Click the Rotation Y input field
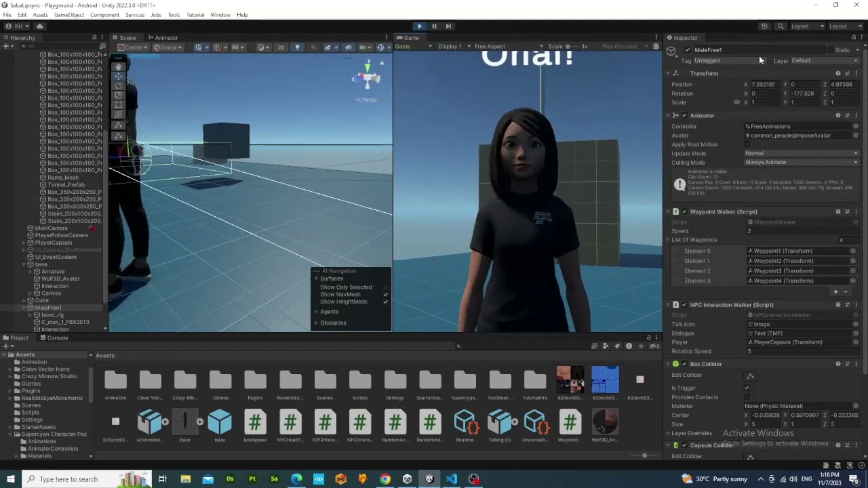The width and height of the screenshot is (868, 488). [x=804, y=94]
